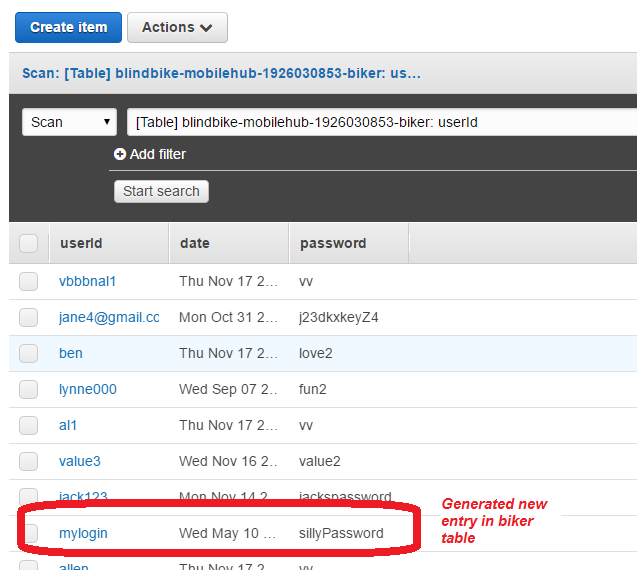637x570 pixels.
Task: Check the row box for value3
Action: coord(29,461)
